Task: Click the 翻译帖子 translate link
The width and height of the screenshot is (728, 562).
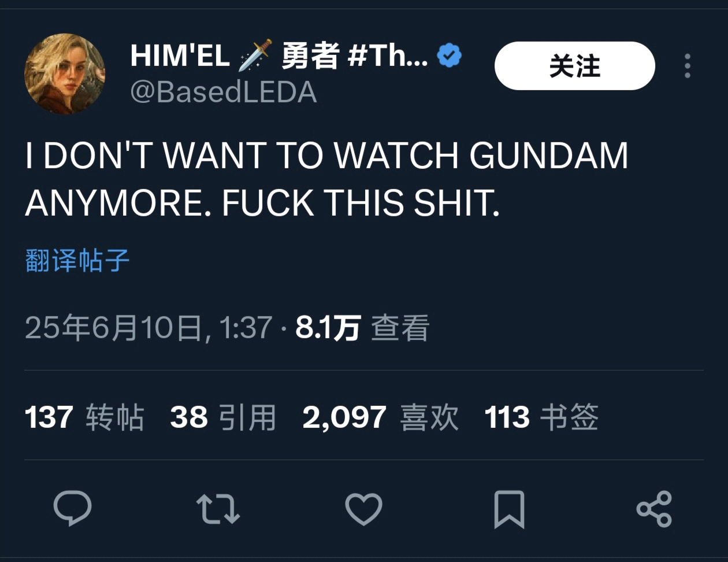Action: pyautogui.click(x=77, y=260)
